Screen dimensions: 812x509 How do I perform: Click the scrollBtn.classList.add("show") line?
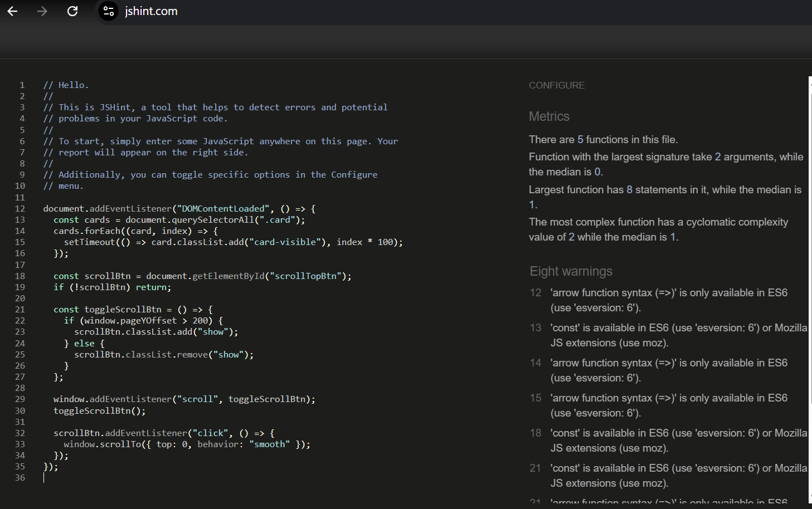(156, 332)
